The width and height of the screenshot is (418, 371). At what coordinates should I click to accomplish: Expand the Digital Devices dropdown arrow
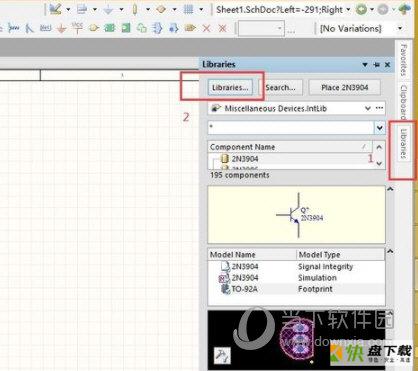pos(148,9)
